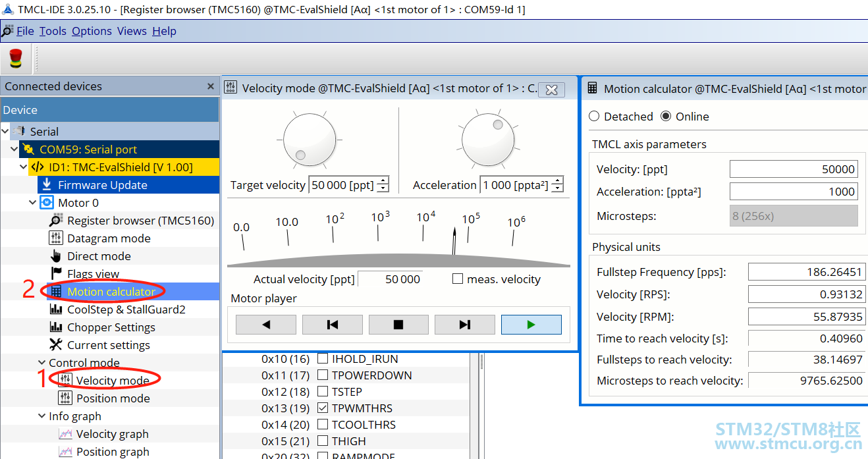Open Position mode

tap(113, 398)
